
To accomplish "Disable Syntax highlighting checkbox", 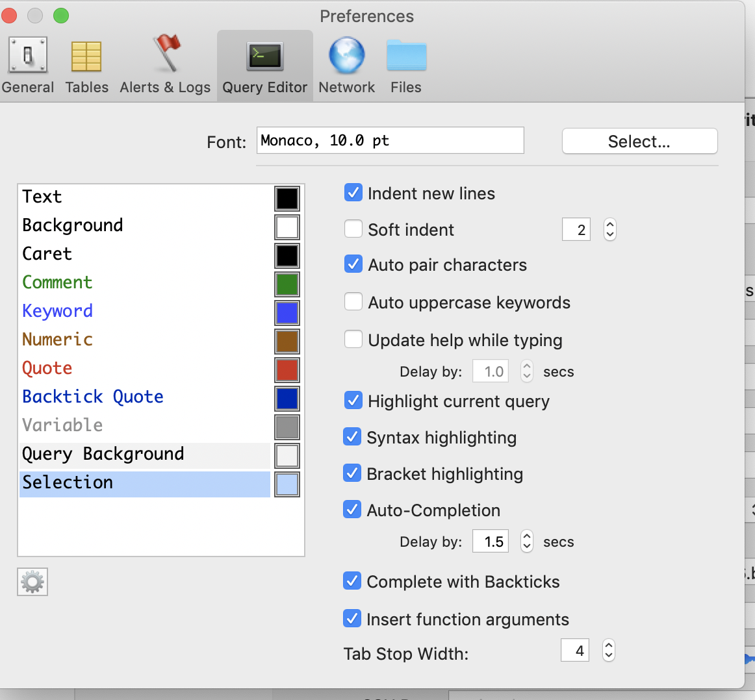I will 352,437.
